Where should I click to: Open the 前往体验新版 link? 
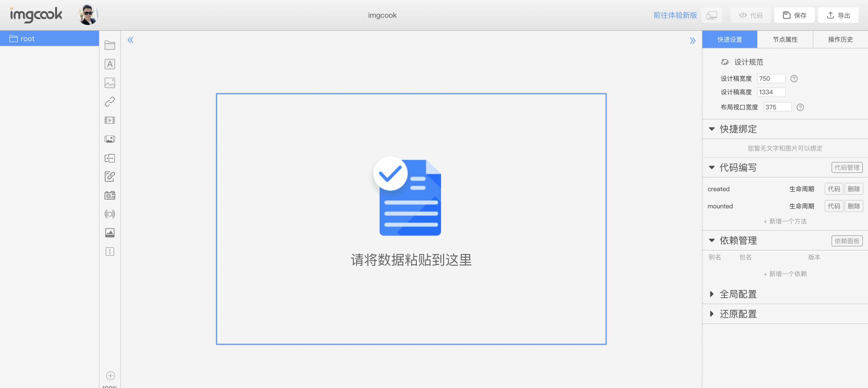[x=675, y=15]
